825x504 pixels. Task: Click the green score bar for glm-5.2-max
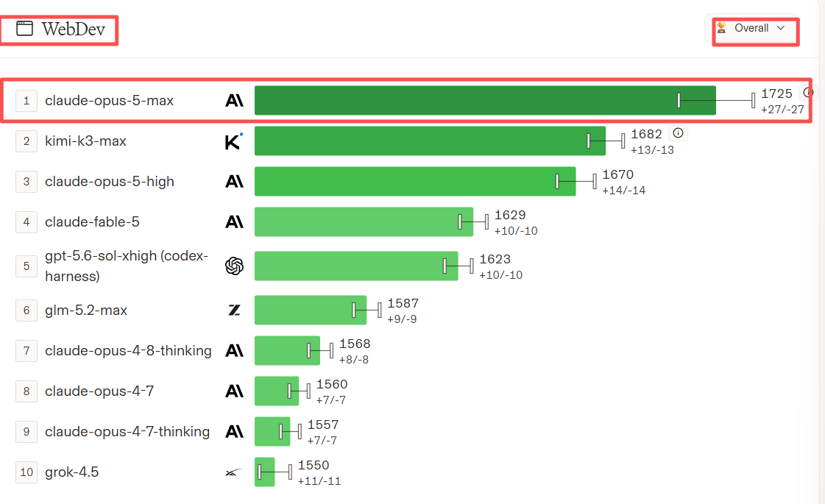coord(311,310)
